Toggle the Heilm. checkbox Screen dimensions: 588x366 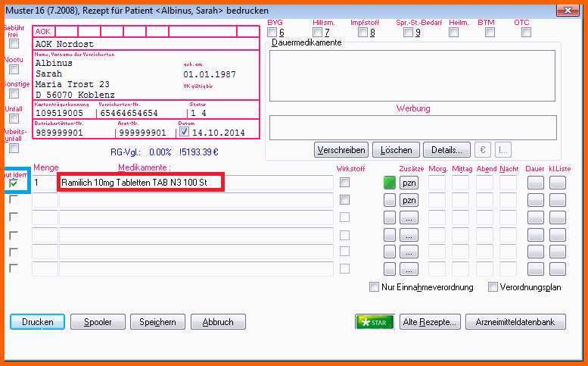tap(453, 33)
